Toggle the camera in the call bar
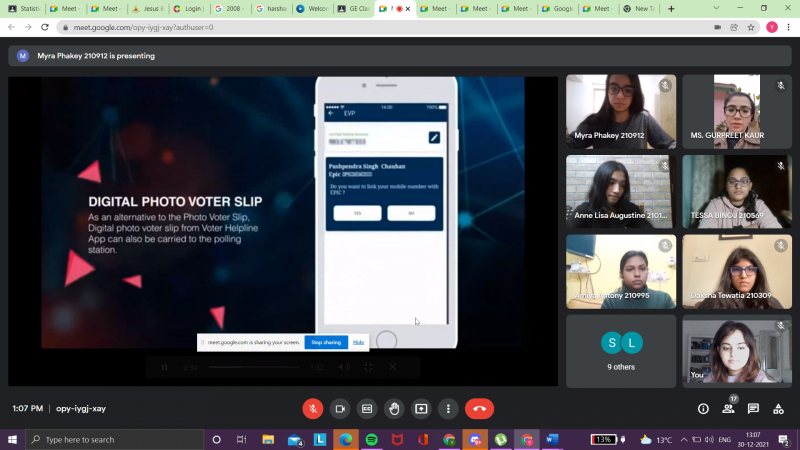This screenshot has width=800, height=450. click(340, 409)
